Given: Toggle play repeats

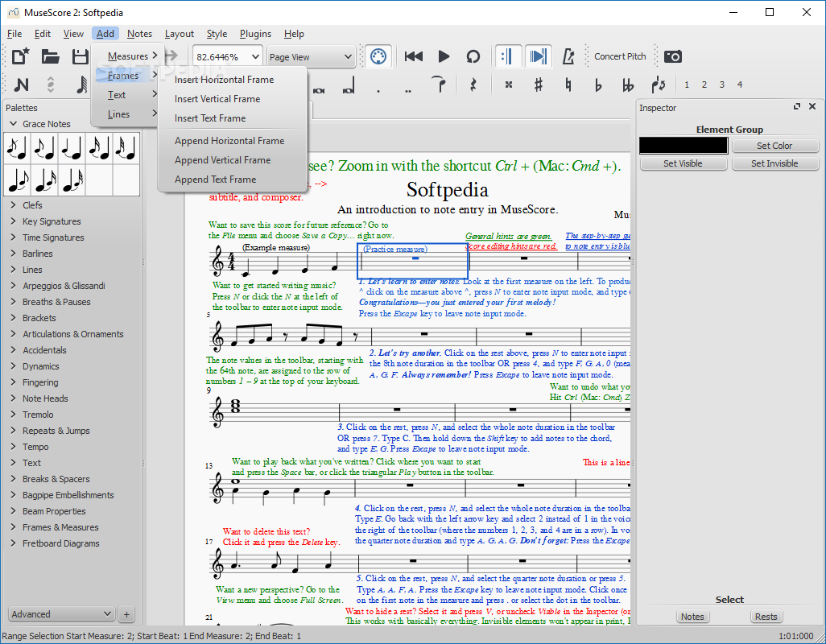Looking at the screenshot, I should [x=508, y=56].
